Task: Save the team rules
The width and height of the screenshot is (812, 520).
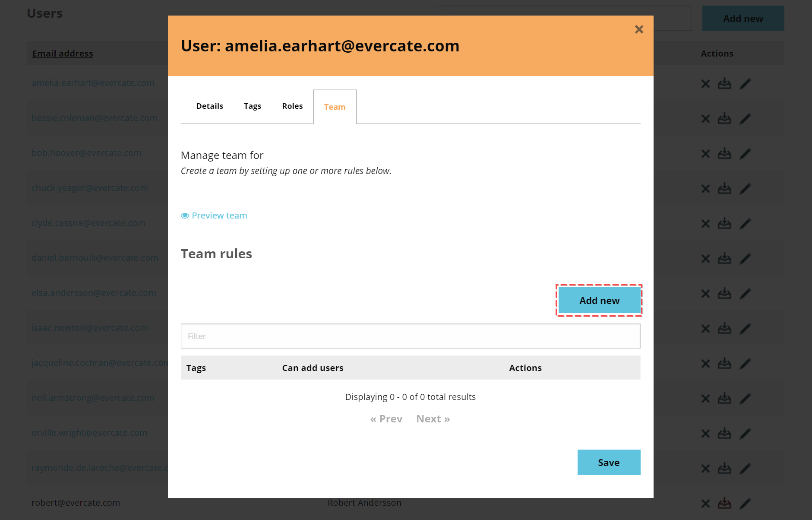Action: tap(609, 462)
